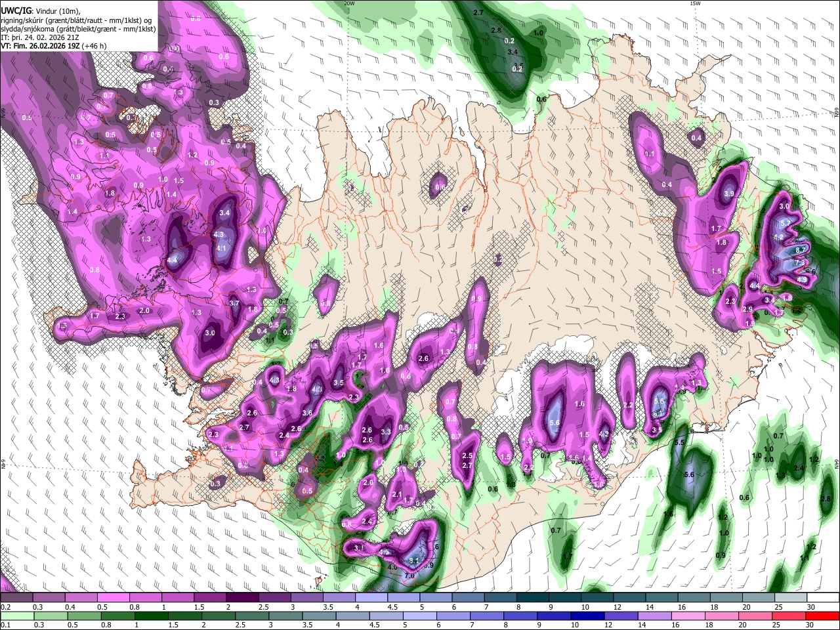The height and width of the screenshot is (630, 840).
Task: Select the white swatch above the upper 30
Action: coord(822,598)
